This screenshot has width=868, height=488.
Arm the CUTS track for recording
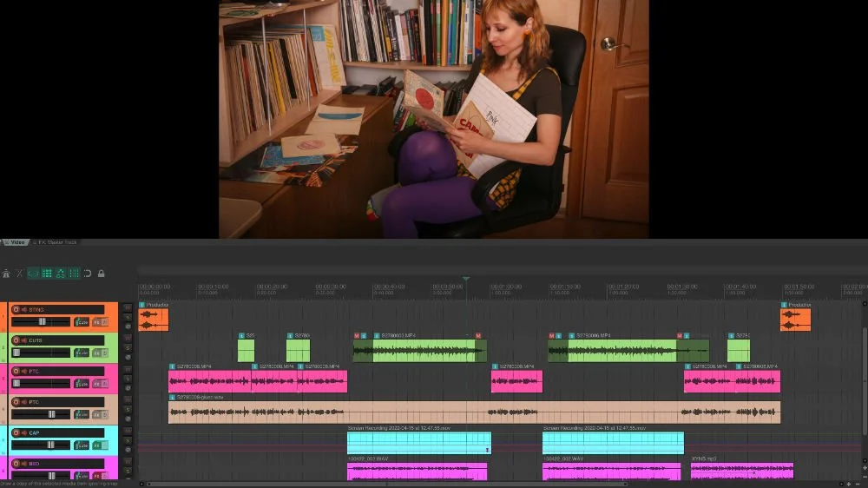(16, 340)
